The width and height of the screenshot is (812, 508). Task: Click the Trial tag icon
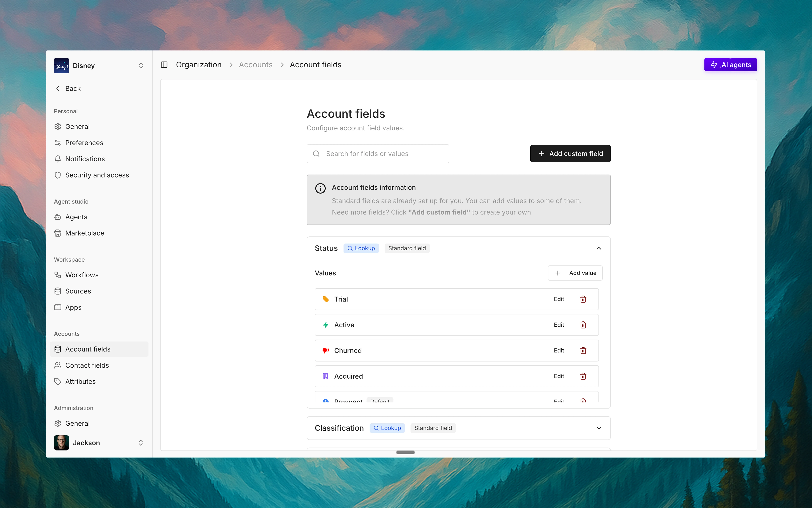tap(325, 299)
